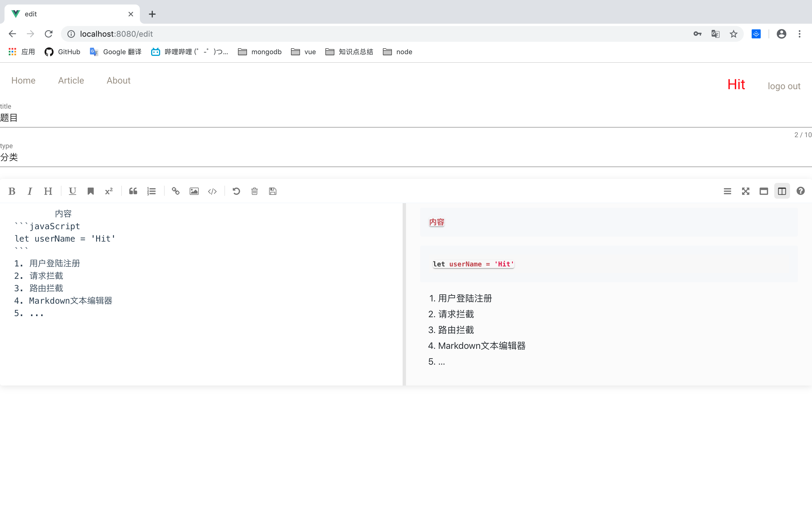
Task: Open the heading options
Action: click(48, 191)
